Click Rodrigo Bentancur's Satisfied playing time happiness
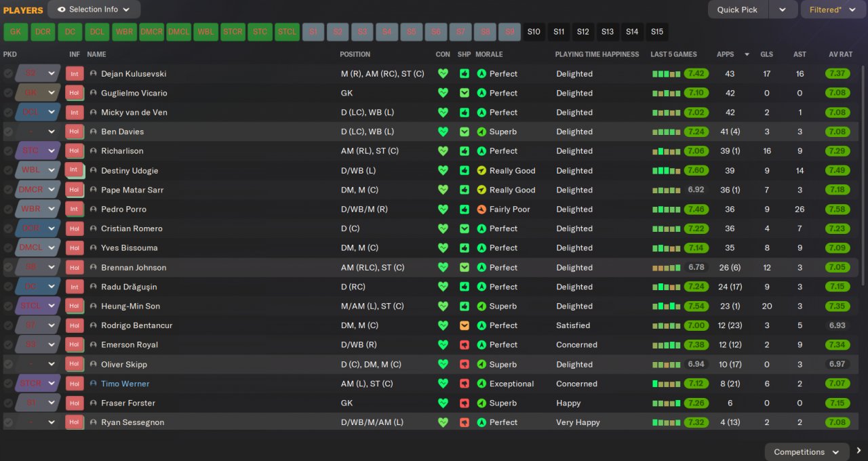868x461 pixels. (573, 325)
